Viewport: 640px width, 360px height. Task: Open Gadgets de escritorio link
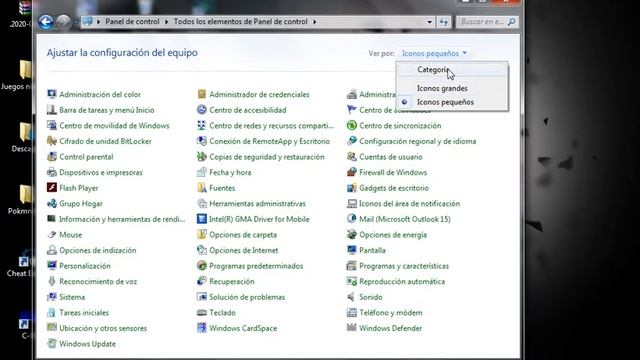pos(394,188)
